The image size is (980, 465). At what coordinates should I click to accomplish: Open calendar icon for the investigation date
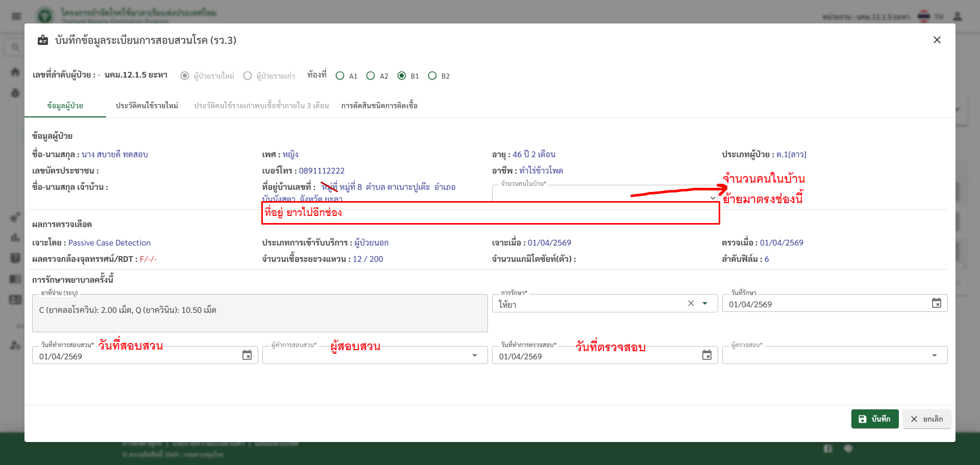pyautogui.click(x=247, y=355)
